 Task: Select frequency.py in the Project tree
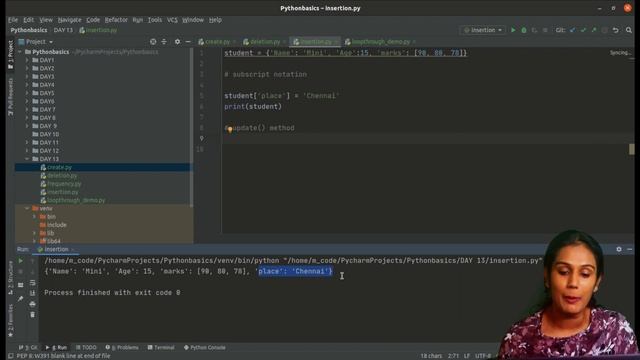[64, 184]
